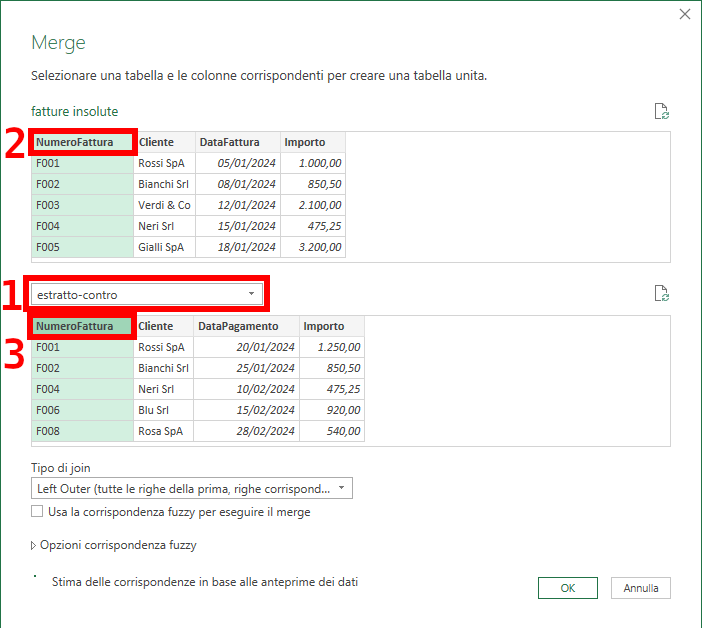Screen dimensions: 702x628
Task: Click F005 cell in first table
Action: click(x=82, y=247)
